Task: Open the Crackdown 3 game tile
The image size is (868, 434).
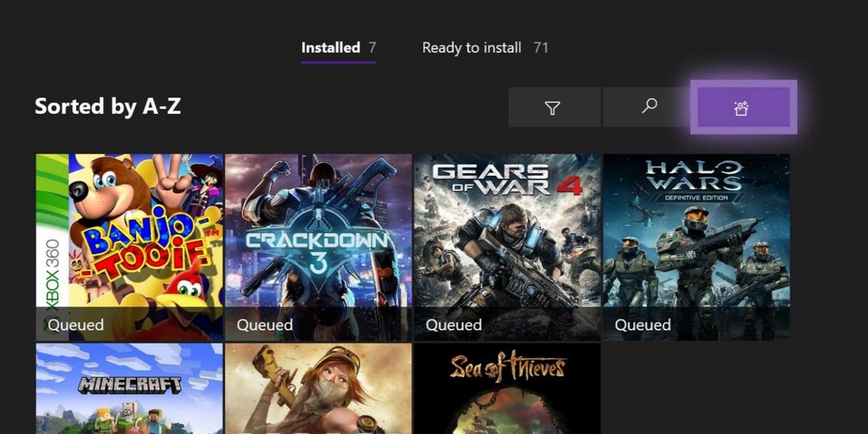Action: [x=318, y=248]
